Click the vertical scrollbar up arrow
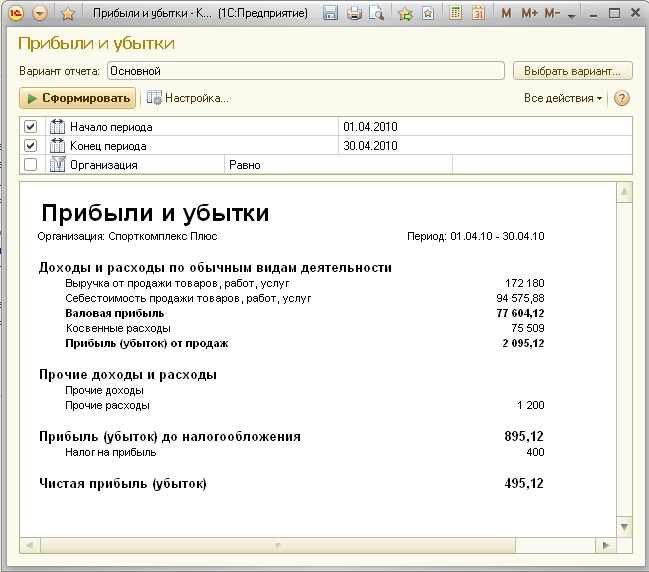The width and height of the screenshot is (649, 572). coord(624,192)
